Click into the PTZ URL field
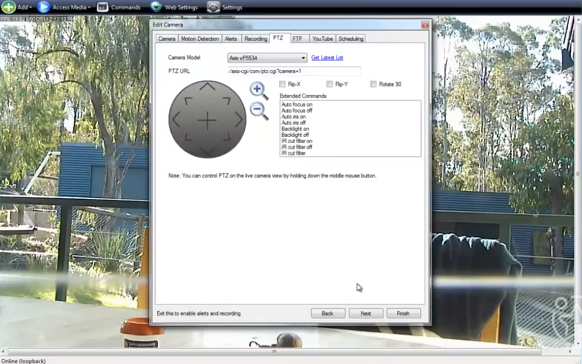Screen dimensions: 582x364 (x=294, y=71)
